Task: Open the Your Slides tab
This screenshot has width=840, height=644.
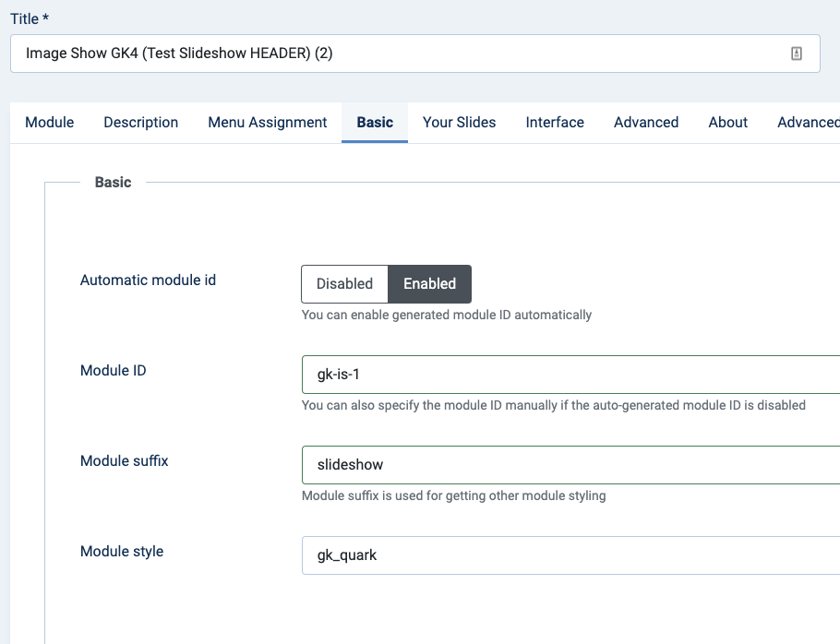Action: point(460,122)
